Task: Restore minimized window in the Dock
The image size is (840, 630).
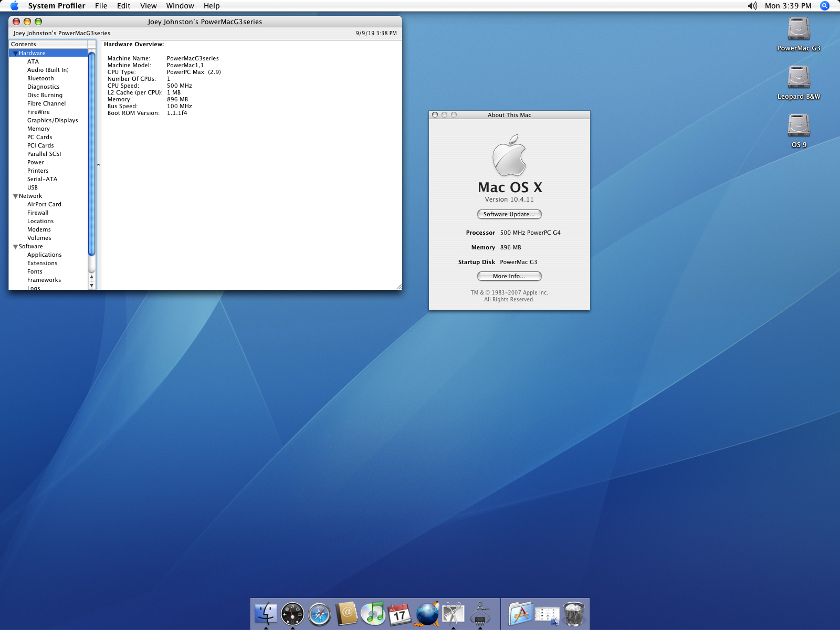Action: point(547,614)
